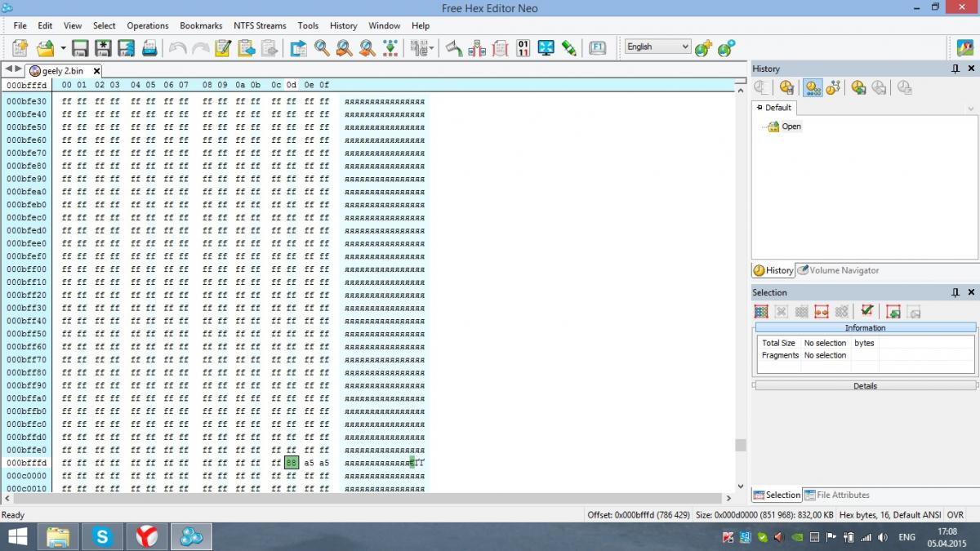Collapse the Information section header

(x=865, y=327)
